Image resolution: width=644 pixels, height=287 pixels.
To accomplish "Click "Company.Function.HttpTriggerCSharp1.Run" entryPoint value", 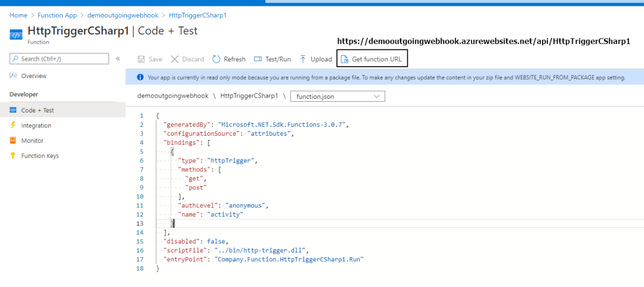I will pos(290,259).
